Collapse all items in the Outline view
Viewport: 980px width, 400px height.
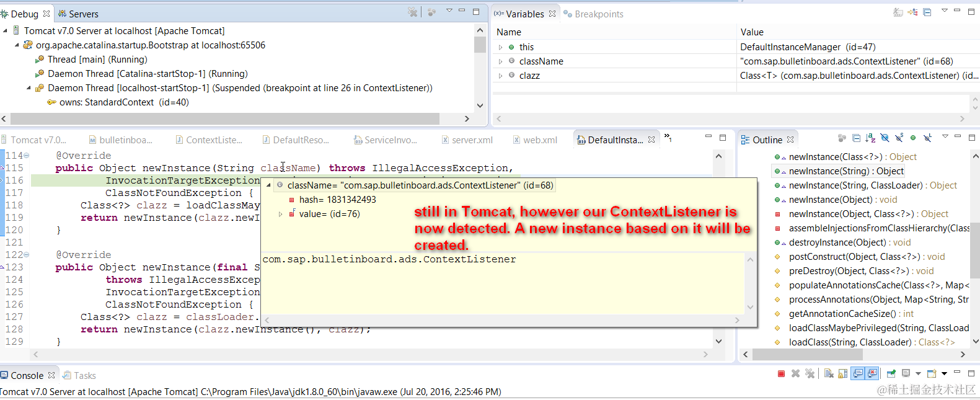856,138
